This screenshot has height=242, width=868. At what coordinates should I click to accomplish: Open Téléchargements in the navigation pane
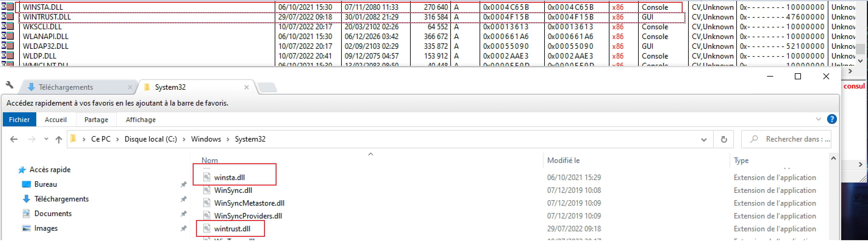[x=61, y=199]
